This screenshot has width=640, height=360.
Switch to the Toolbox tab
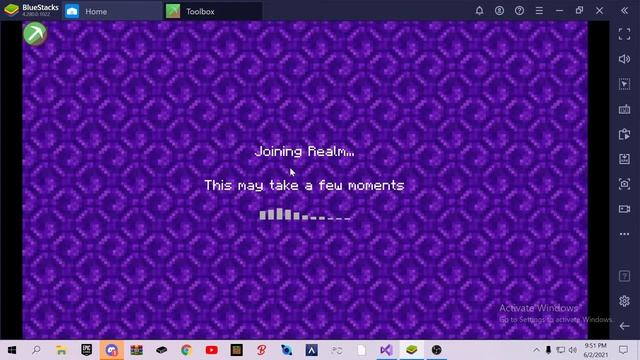pos(212,11)
